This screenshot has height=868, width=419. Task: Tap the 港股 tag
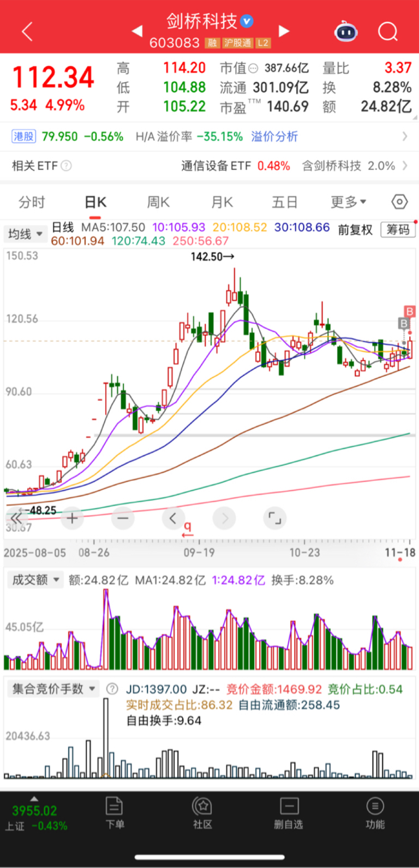(23, 136)
